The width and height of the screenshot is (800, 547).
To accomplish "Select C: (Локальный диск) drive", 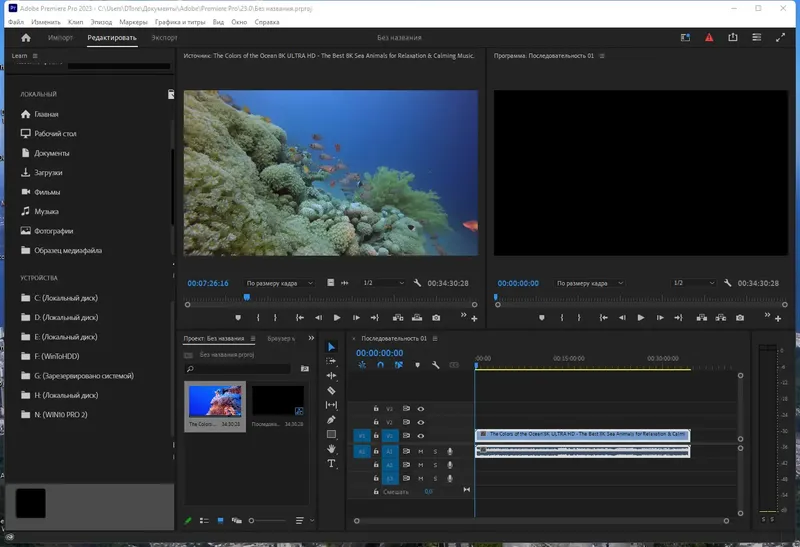I will 66,298.
